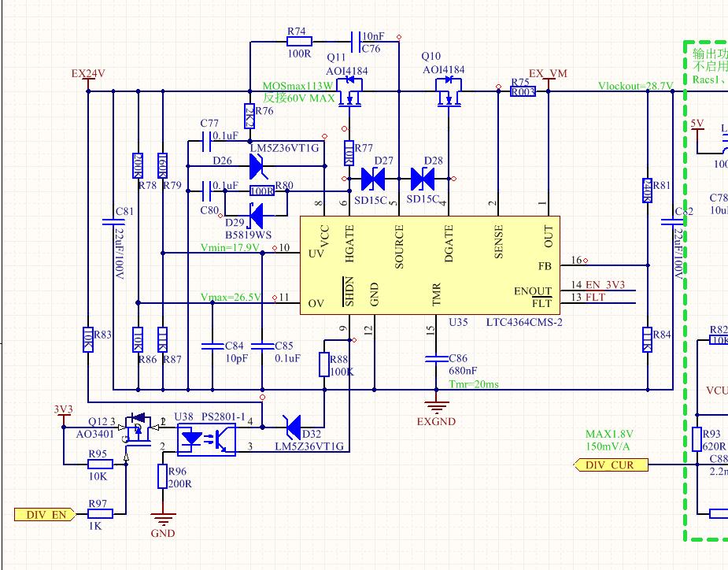728x570 pixels.
Task: Select sense resistor R75 (R003)
Action: [523, 91]
